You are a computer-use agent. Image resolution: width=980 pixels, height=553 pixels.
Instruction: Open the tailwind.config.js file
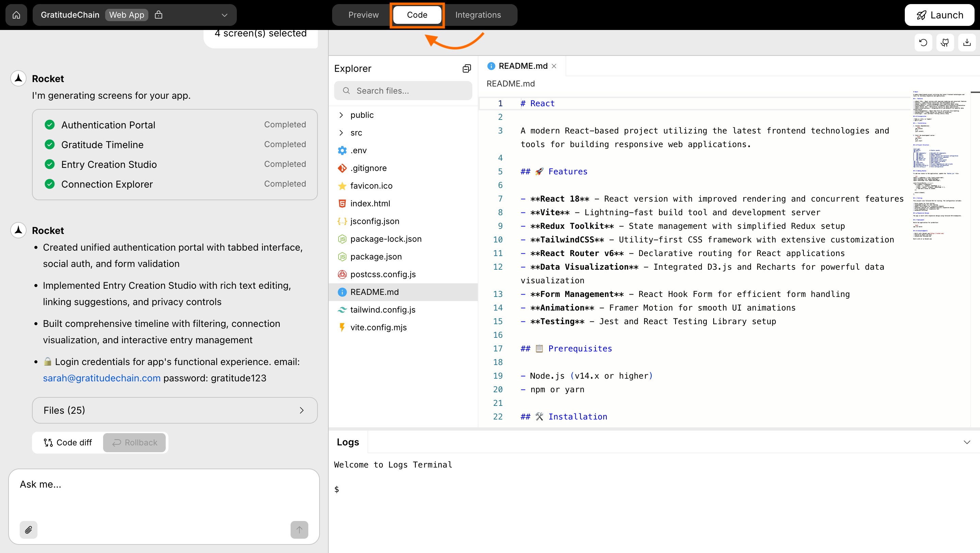383,310
